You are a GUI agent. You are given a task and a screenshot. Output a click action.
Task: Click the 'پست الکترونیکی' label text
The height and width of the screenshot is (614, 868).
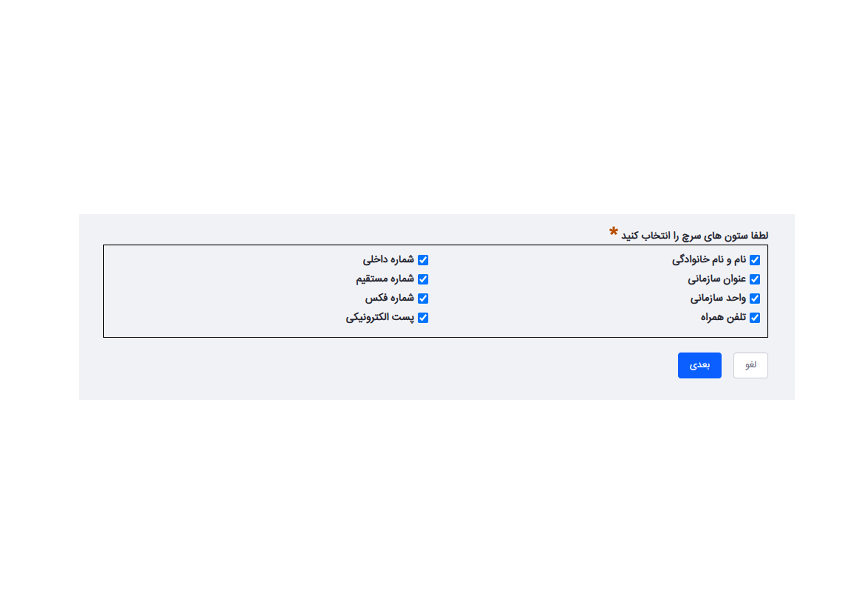pos(380,318)
